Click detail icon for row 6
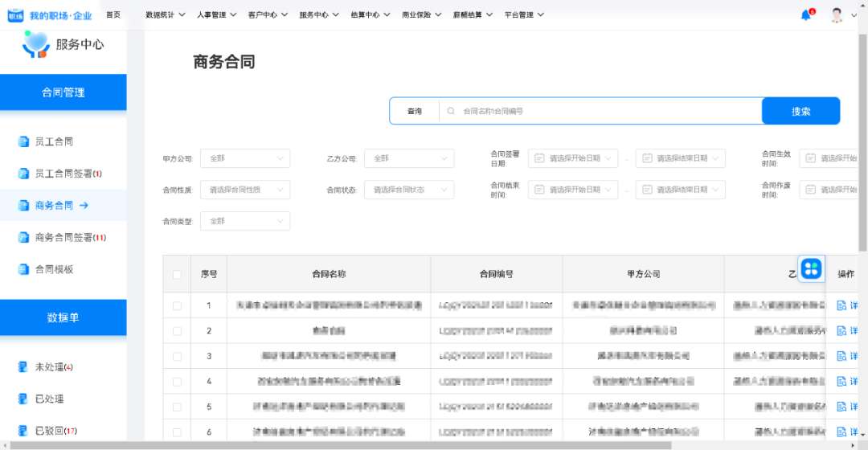The height and width of the screenshot is (450, 868). coord(841,432)
